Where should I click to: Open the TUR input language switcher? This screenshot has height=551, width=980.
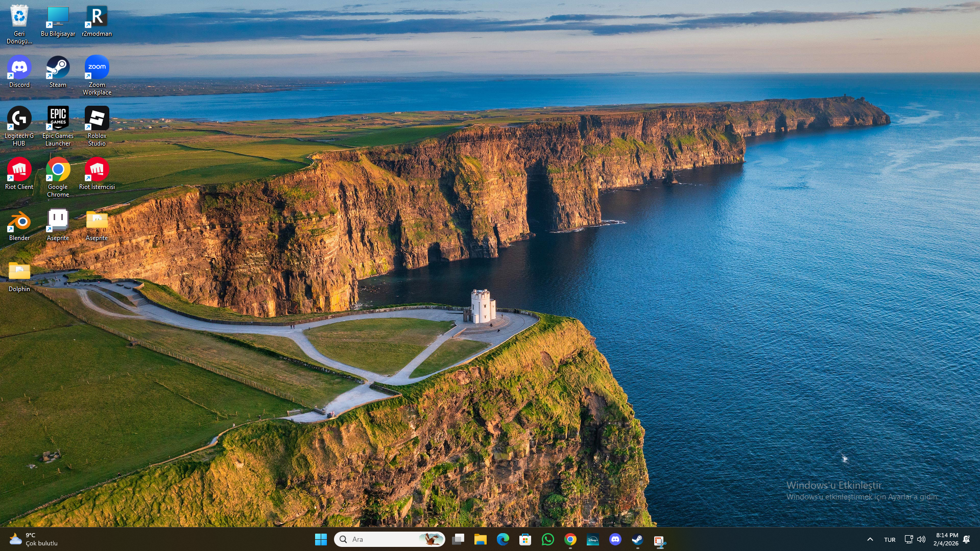pos(890,539)
